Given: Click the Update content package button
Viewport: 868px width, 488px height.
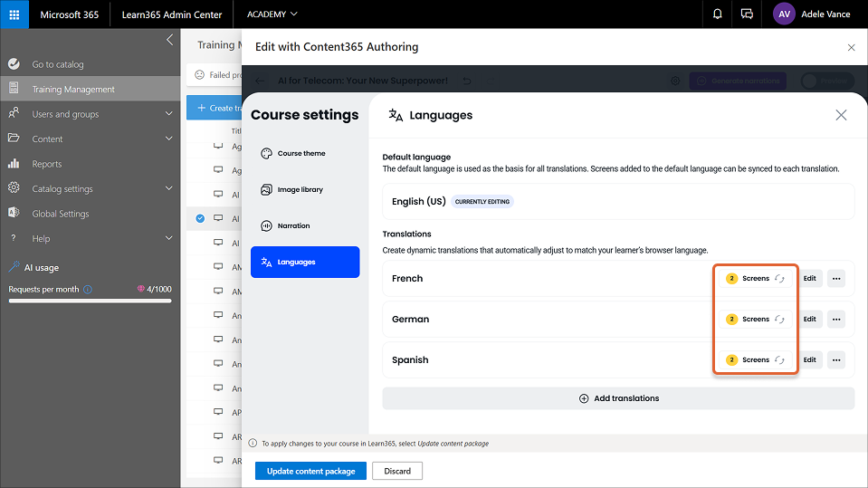Looking at the screenshot, I should pos(310,471).
